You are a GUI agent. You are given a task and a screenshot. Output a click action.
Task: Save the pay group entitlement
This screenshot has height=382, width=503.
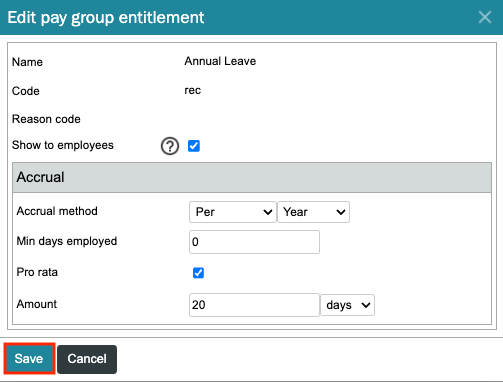tap(29, 359)
